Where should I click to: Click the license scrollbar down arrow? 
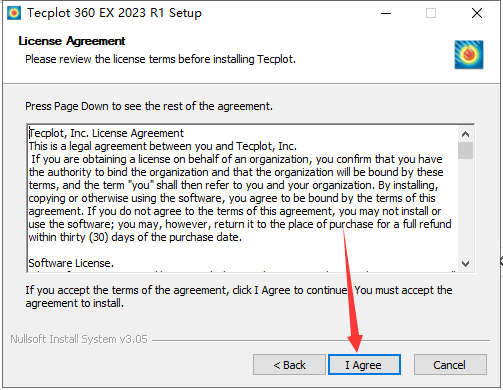pos(465,264)
